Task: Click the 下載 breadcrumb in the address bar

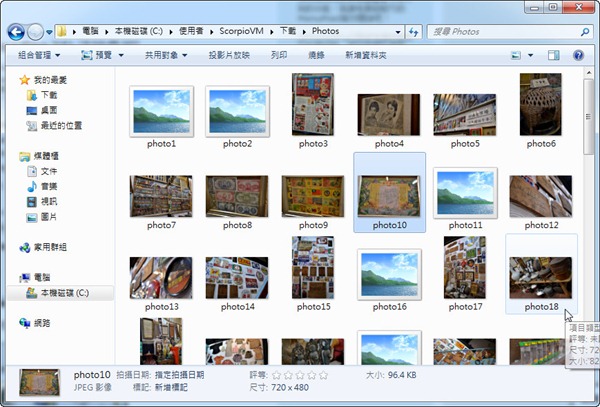Action: click(x=288, y=31)
